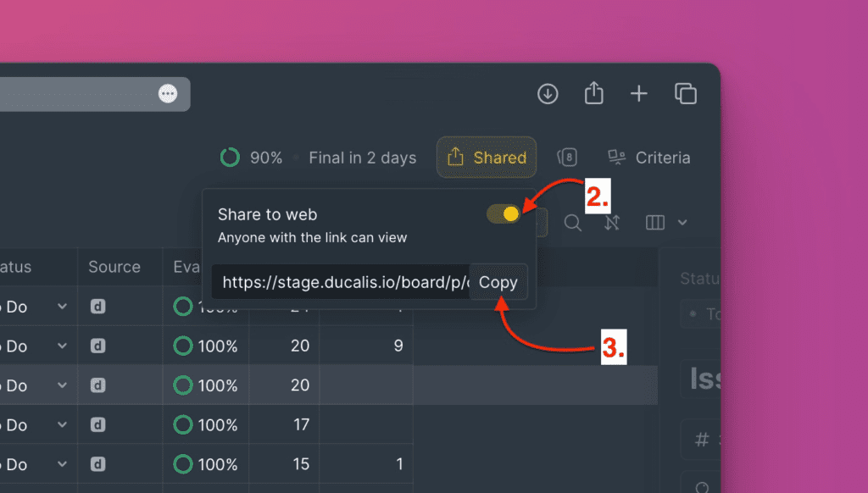The height and width of the screenshot is (493, 868).
Task: Open the cards icon showing 8
Action: (567, 158)
